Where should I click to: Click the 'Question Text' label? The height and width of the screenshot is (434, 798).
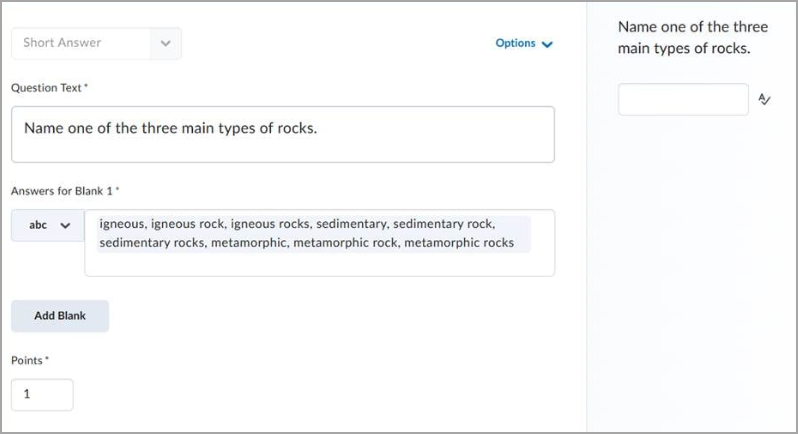pyautogui.click(x=49, y=88)
